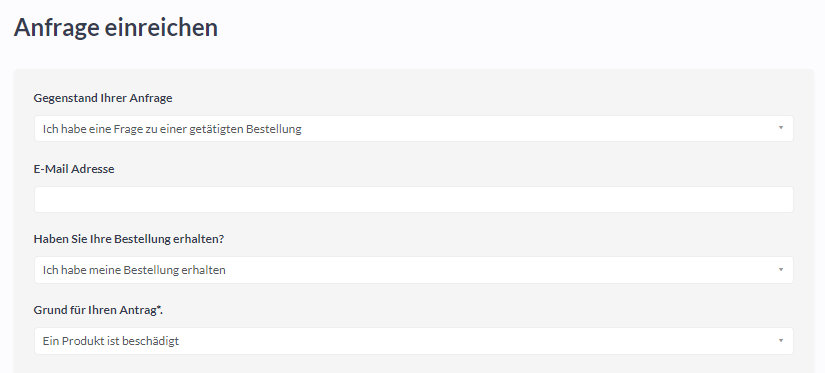This screenshot has height=373, width=825.
Task: Click the arrow icon of Gegenstand dropdown
Action: pyautogui.click(x=781, y=128)
